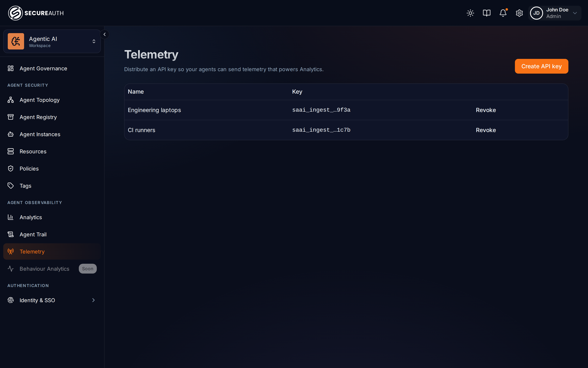Revoke the Engineering laptops key
Viewport: 588px width, 368px height.
[x=486, y=110]
